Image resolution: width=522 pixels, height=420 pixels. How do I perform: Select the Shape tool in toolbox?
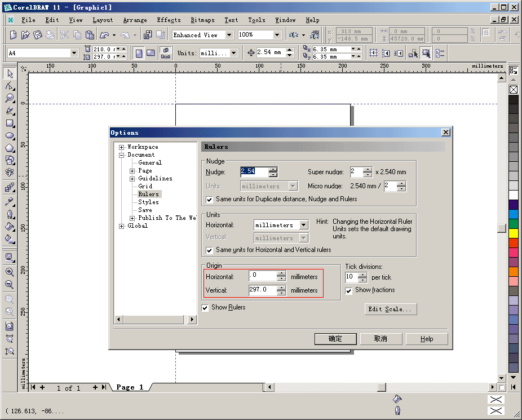(x=10, y=86)
